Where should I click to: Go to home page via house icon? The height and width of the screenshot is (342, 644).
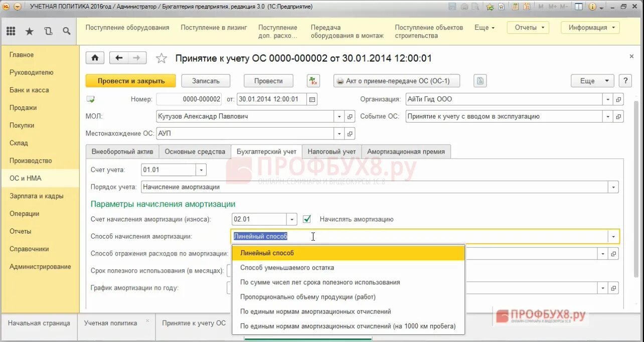coord(95,58)
